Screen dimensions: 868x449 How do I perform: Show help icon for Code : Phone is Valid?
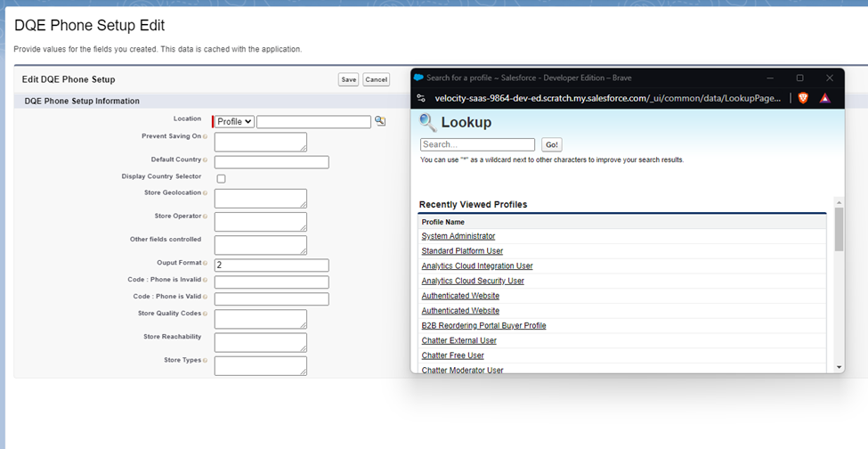click(x=206, y=297)
